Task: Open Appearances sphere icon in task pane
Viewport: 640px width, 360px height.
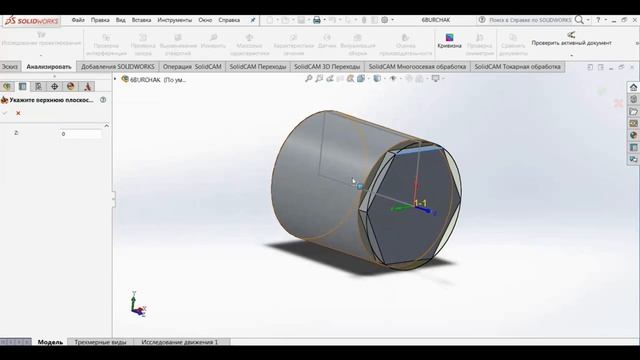Action: coord(633,135)
